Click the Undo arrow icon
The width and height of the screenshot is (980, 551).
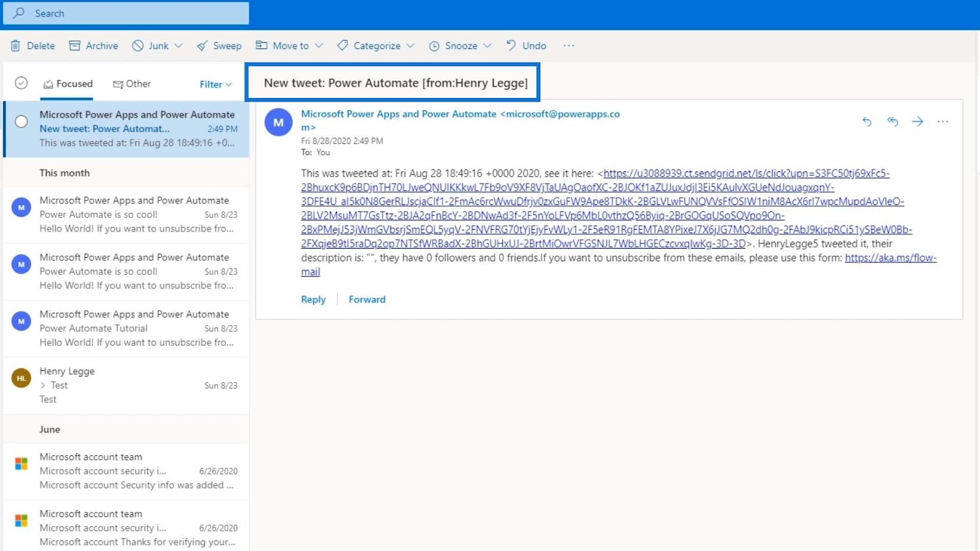511,45
